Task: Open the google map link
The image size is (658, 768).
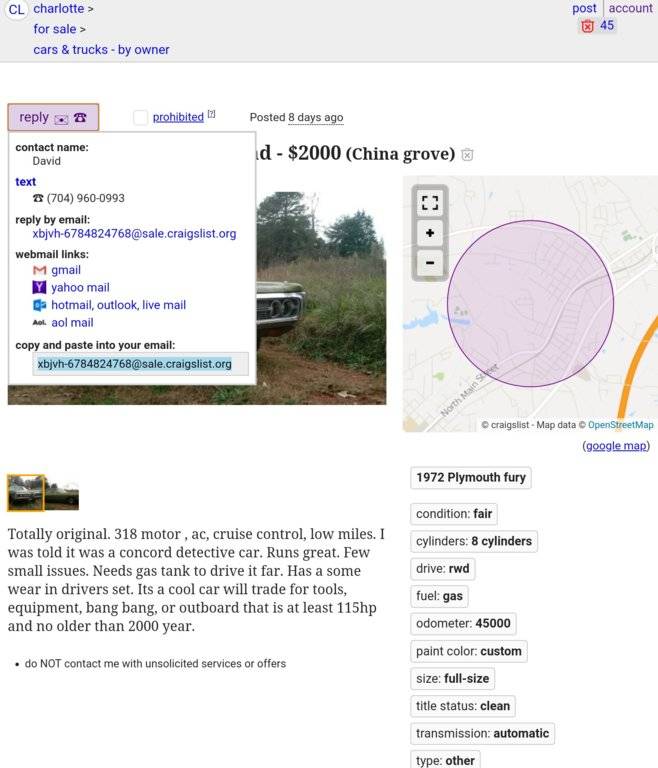Action: 615,446
